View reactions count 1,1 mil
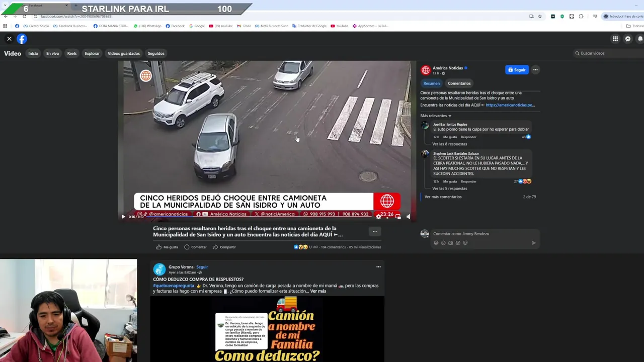644x362 pixels. coord(306,247)
